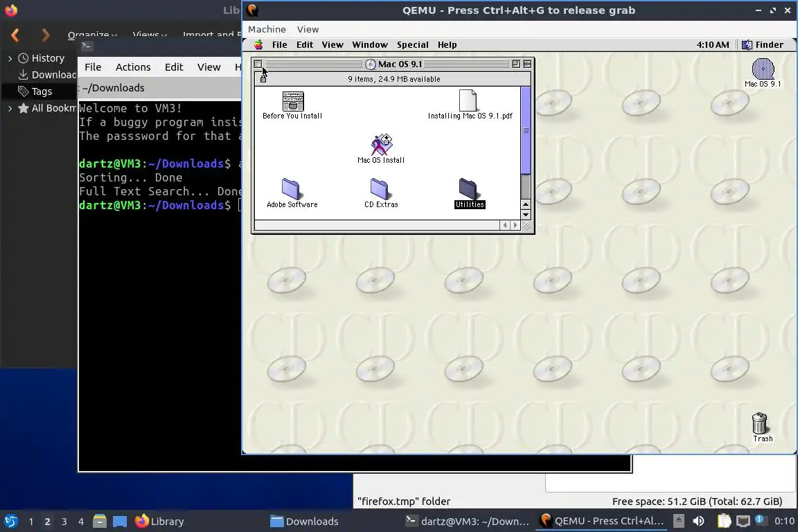Open Mac OS Window menu

pyautogui.click(x=370, y=45)
